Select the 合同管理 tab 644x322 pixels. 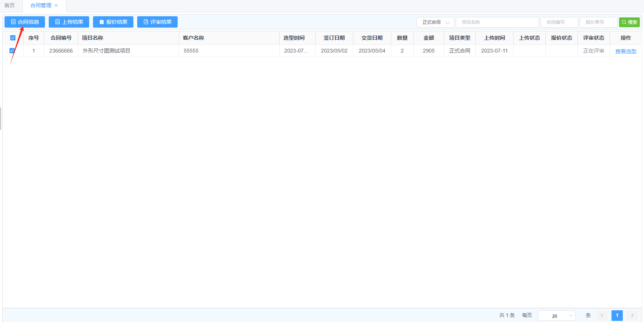click(x=40, y=5)
